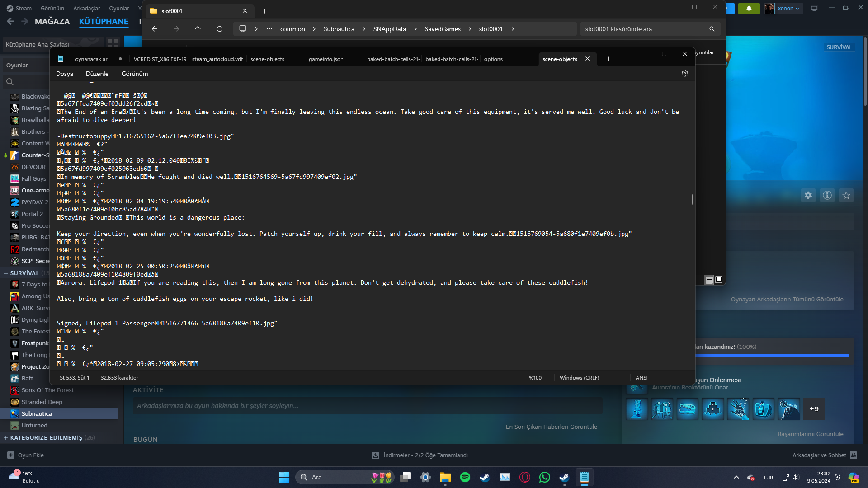Click the Steam game settings gear button
868x488 pixels.
point(808,195)
